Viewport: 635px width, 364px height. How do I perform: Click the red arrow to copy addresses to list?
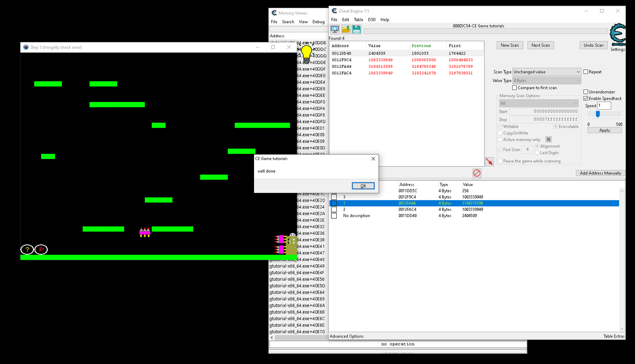(489, 162)
